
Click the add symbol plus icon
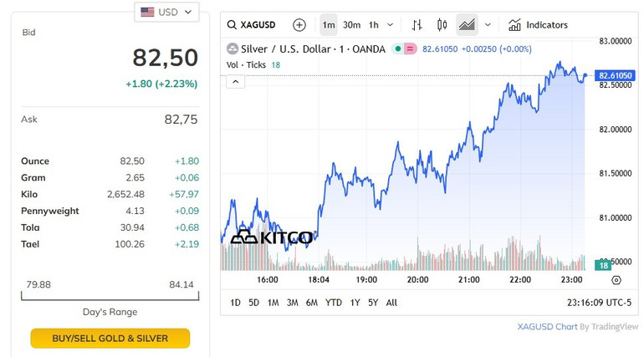coord(299,25)
